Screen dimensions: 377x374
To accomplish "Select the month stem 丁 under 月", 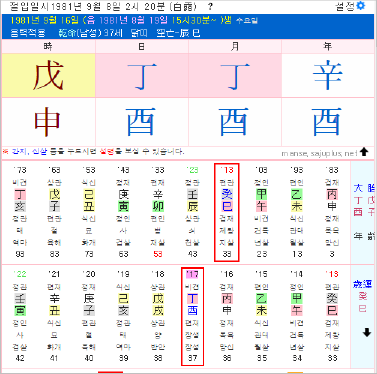I will tap(235, 76).
